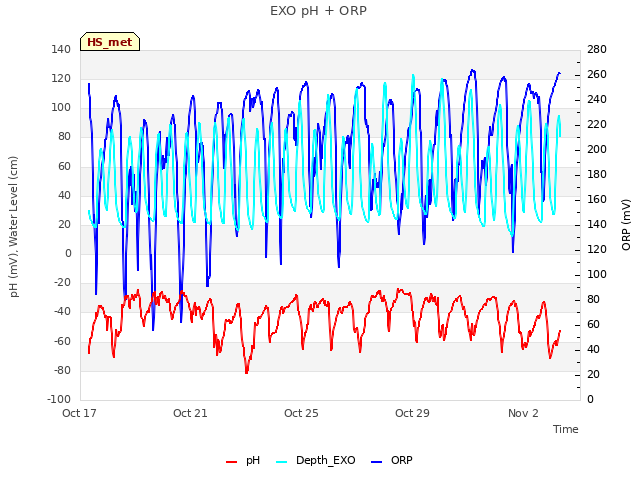Screen dimensions: 640x480
Task: Click the HS_met annotation label
Action: 110,42
